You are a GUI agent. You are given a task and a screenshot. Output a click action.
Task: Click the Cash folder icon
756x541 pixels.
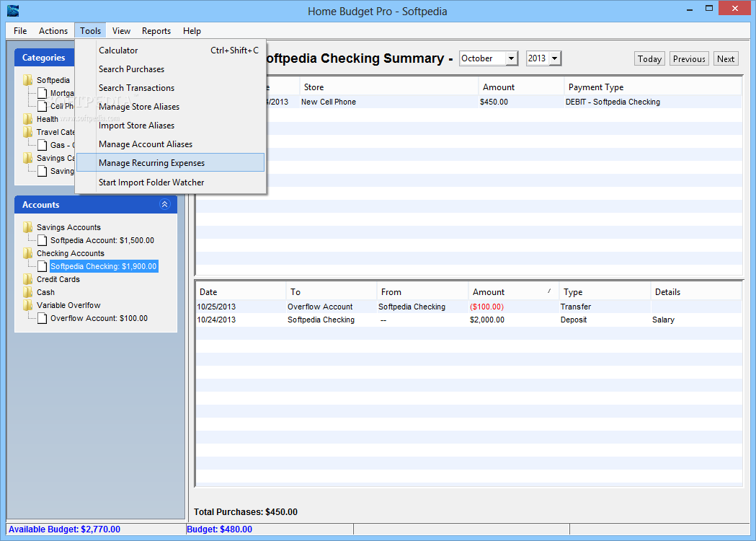(27, 292)
